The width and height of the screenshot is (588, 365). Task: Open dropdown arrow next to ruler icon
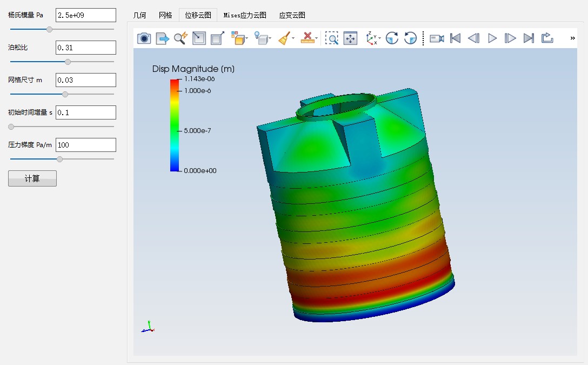pyautogui.click(x=317, y=38)
